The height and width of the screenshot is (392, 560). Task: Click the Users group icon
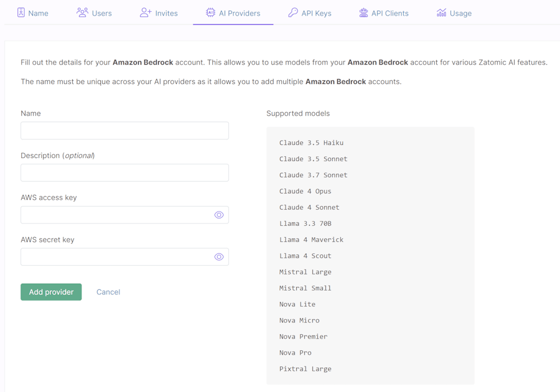pos(82,12)
